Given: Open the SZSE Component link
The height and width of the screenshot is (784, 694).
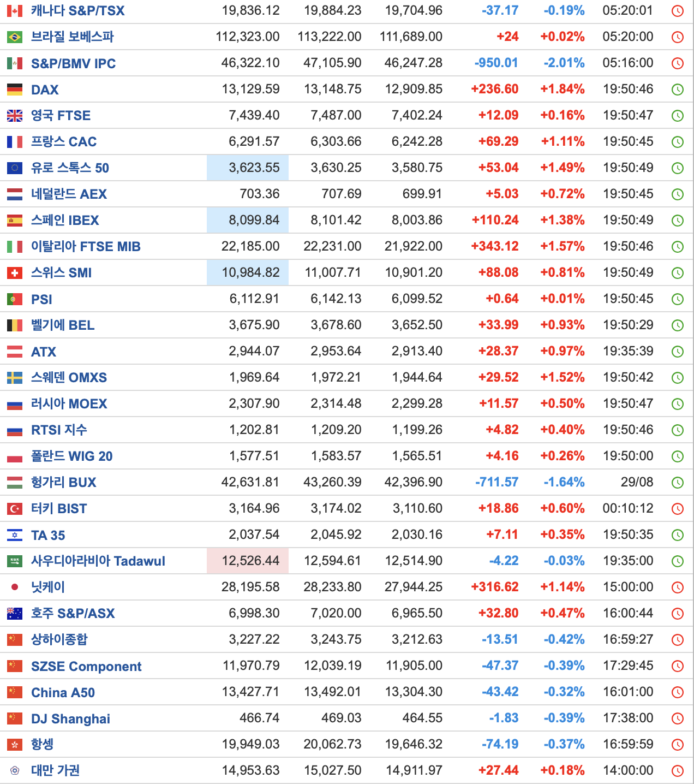Looking at the screenshot, I should [86, 666].
